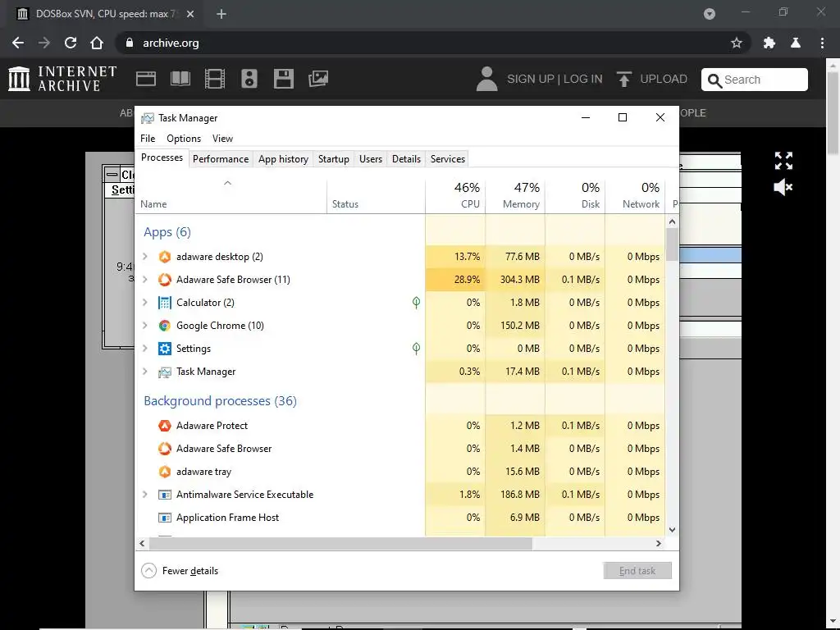Open Chrome three-dot menu

tap(822, 43)
